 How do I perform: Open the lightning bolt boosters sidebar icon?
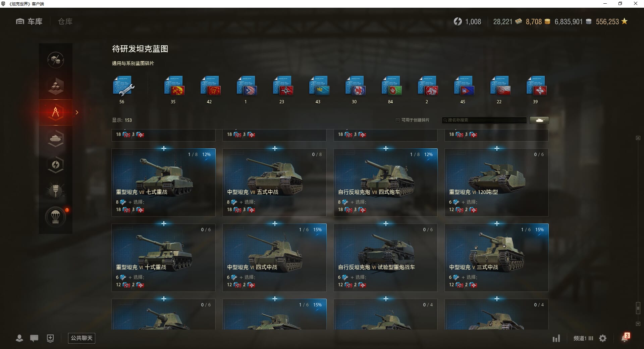pos(56,165)
